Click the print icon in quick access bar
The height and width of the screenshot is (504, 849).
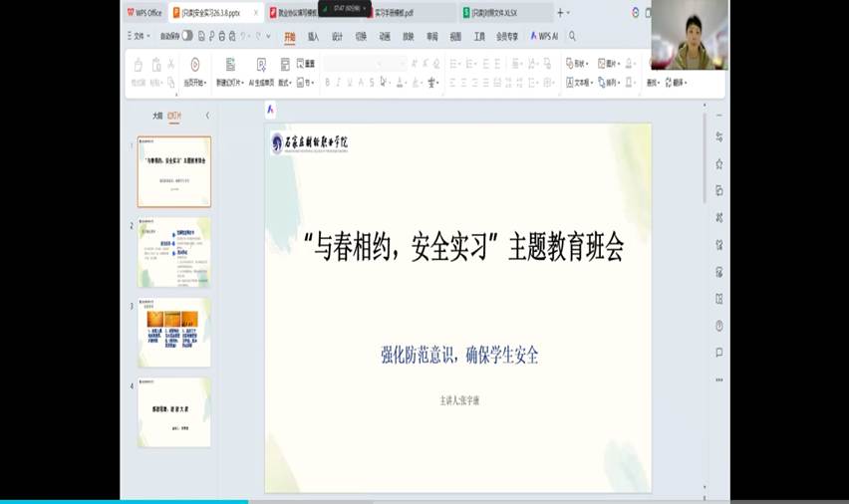tap(222, 36)
